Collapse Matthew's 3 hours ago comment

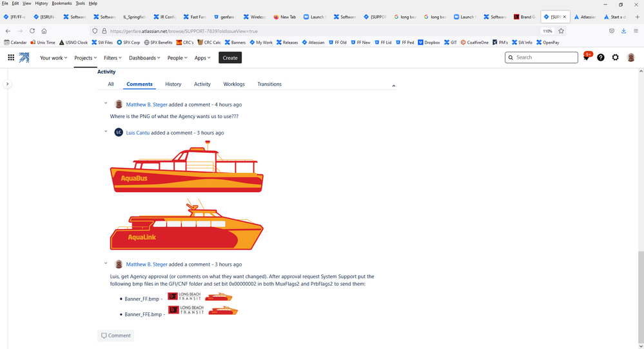106,263
